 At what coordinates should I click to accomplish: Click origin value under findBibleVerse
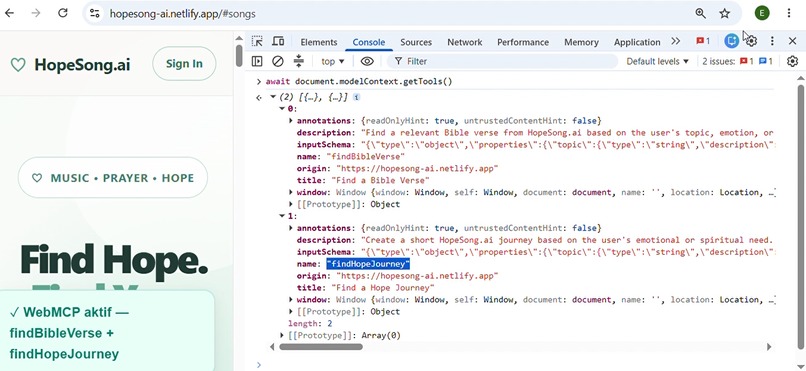point(417,168)
